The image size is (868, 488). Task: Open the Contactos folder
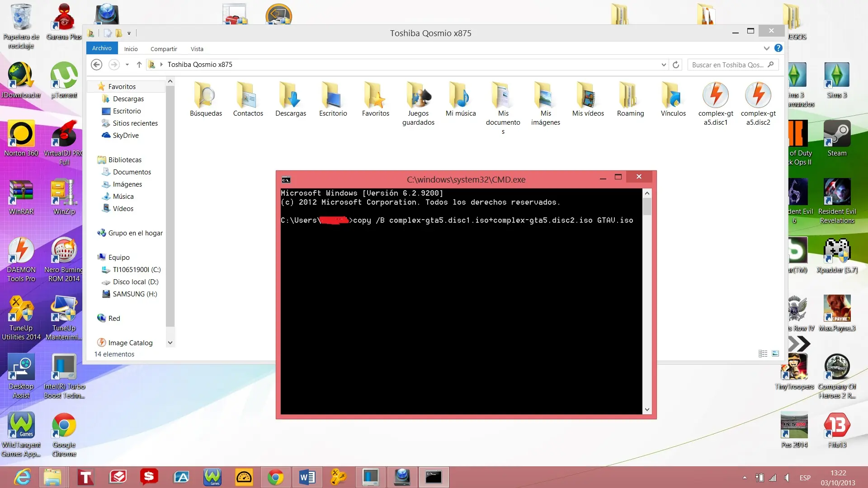click(248, 100)
